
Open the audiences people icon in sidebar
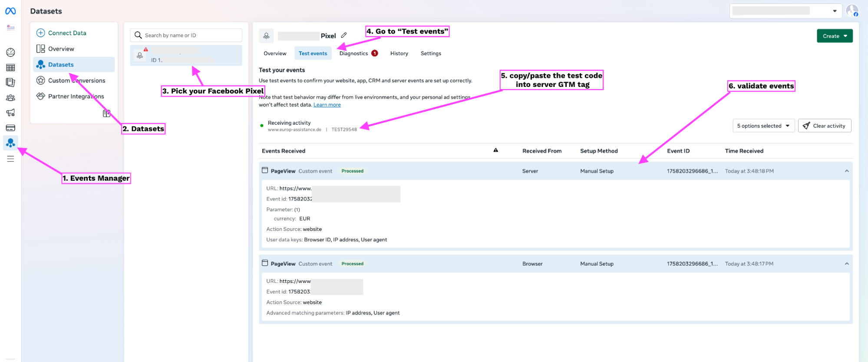click(x=10, y=98)
